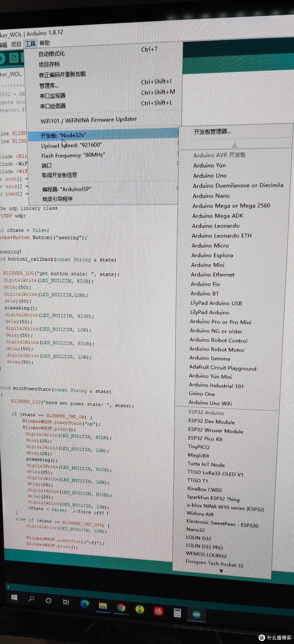
Task: Click the New sketch toolbar icon
Action: tap(14, 58)
